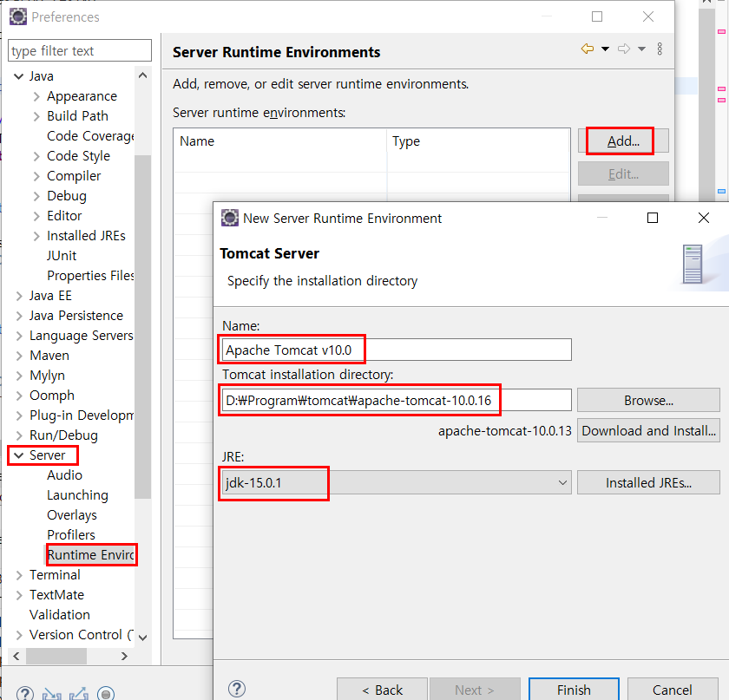
Task: Open the JRE dropdown showing jdk-15.0.1
Action: click(x=396, y=483)
